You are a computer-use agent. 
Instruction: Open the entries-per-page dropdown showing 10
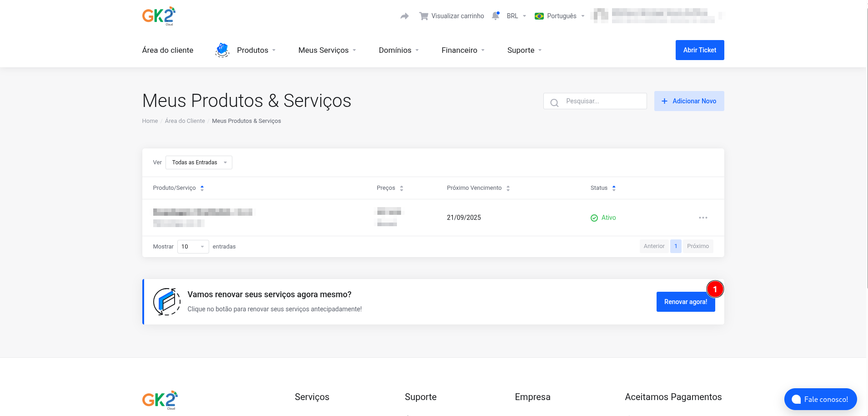point(193,247)
